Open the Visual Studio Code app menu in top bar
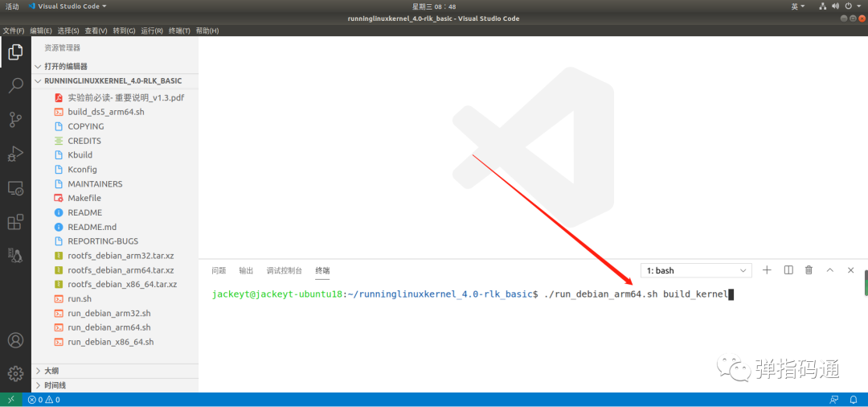 pyautogui.click(x=68, y=6)
